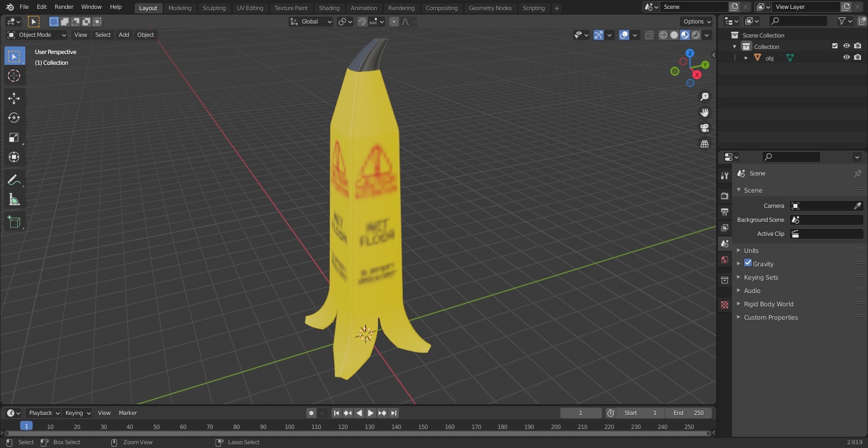
Task: Switch to rendered viewport shading
Action: (696, 35)
